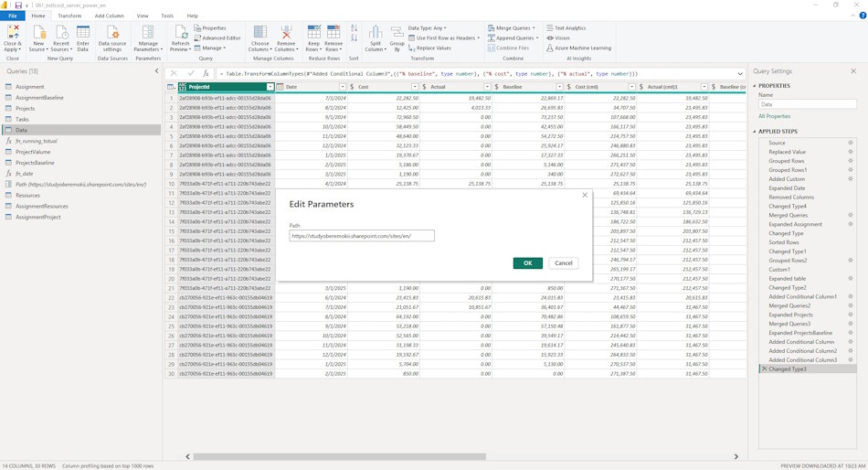Open the Manage dropdown in Query group
The height and width of the screenshot is (470, 868).
[210, 48]
